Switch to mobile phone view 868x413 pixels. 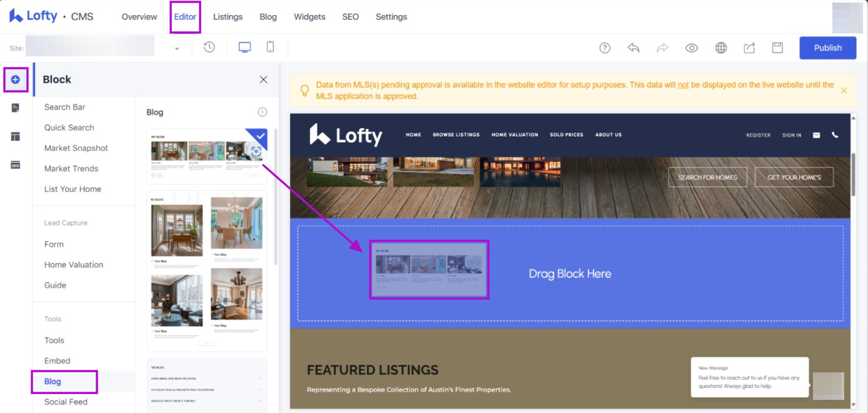tap(270, 48)
